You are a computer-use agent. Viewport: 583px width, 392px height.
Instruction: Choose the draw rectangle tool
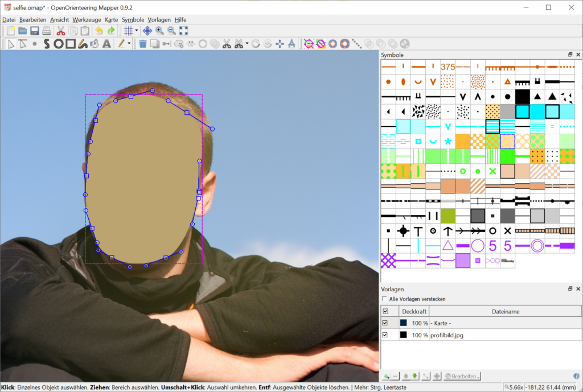[x=71, y=44]
